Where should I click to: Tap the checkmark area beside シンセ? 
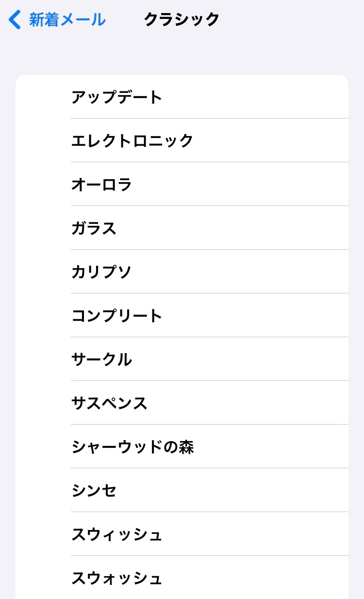tap(44, 491)
